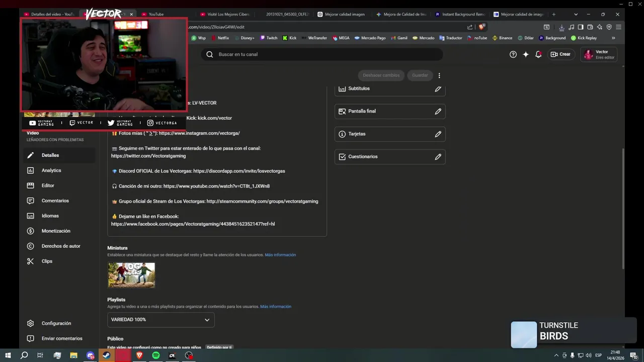The height and width of the screenshot is (362, 644).
Task: Open Steam from the taskbar
Action: 107,355
